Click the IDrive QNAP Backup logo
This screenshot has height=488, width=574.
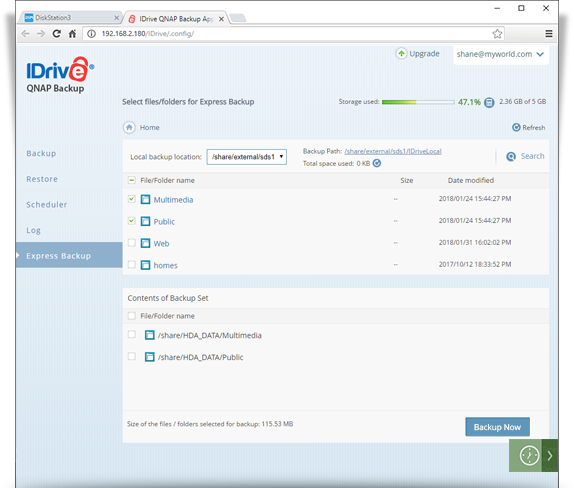pyautogui.click(x=60, y=75)
